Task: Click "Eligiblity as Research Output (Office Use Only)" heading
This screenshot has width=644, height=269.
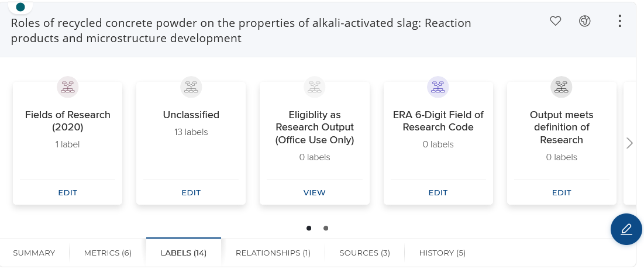Action: click(x=315, y=127)
